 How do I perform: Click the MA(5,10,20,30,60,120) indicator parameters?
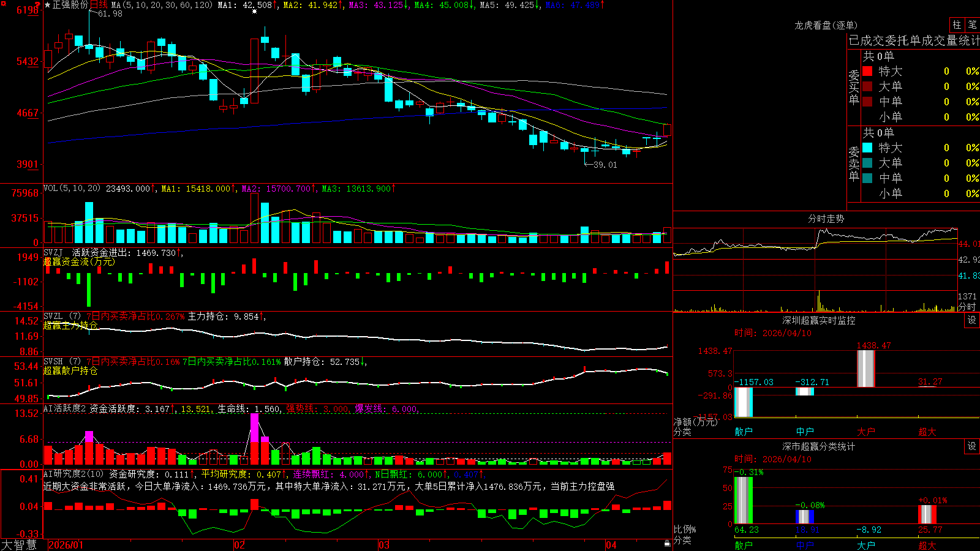(162, 5)
